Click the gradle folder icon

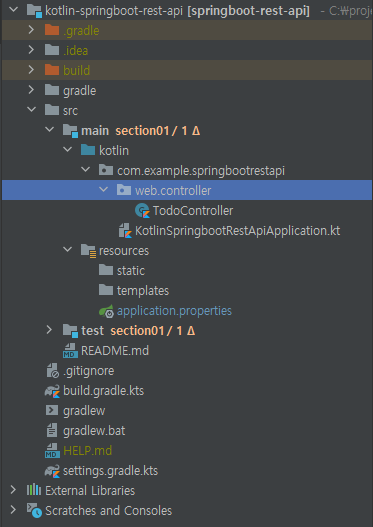click(52, 90)
